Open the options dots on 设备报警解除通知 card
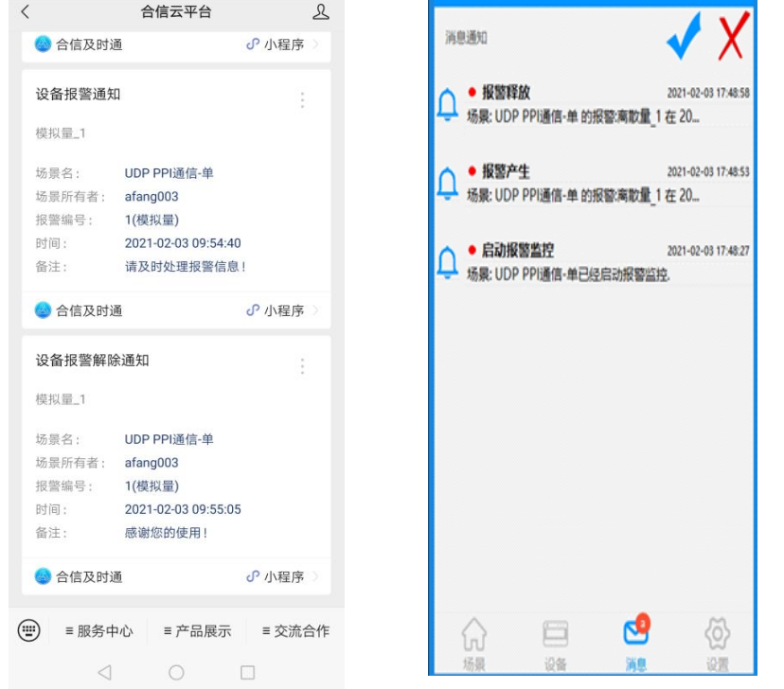The width and height of the screenshot is (784, 689). coord(302,366)
